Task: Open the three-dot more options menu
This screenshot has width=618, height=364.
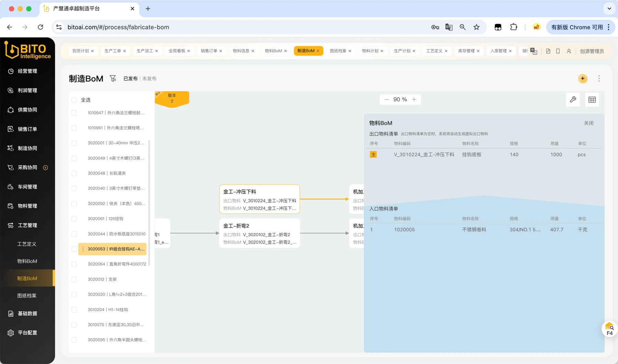Action: click(x=599, y=79)
